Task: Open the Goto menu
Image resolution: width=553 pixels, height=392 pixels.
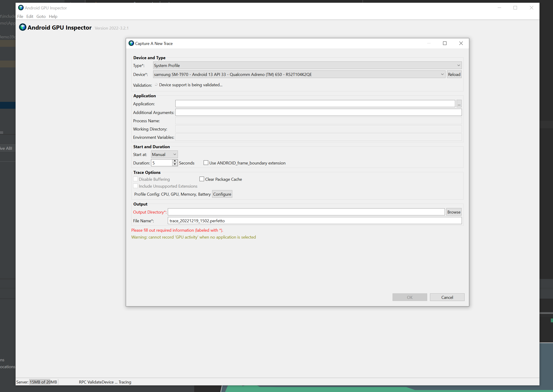Action: click(41, 17)
